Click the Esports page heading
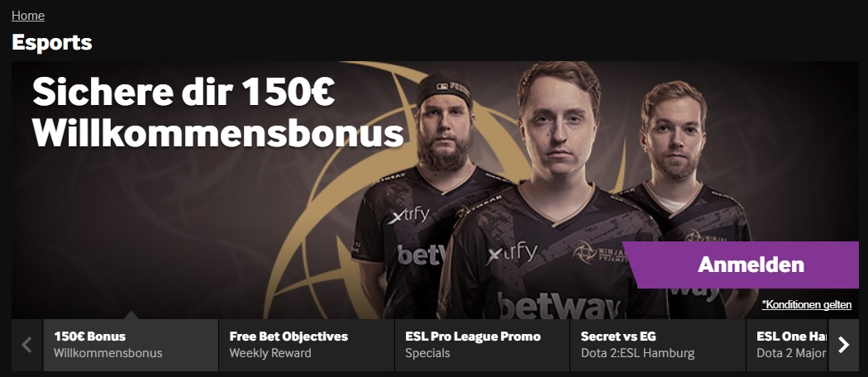Viewport: 868px width, 377px height. tap(52, 43)
